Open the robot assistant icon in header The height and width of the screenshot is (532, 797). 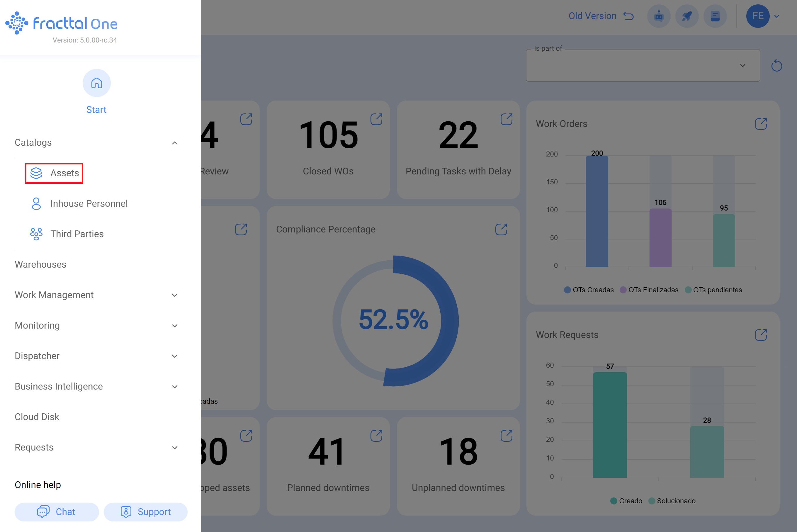(x=659, y=16)
